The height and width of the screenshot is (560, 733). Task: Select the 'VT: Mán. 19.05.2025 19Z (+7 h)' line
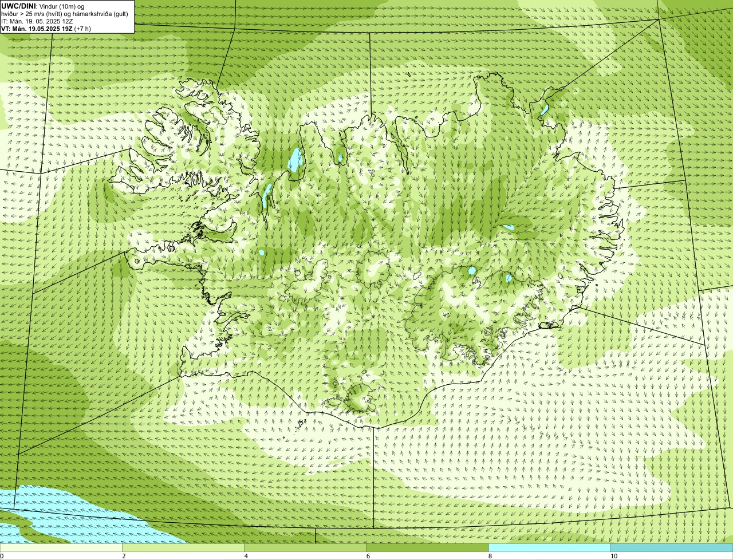[46, 28]
